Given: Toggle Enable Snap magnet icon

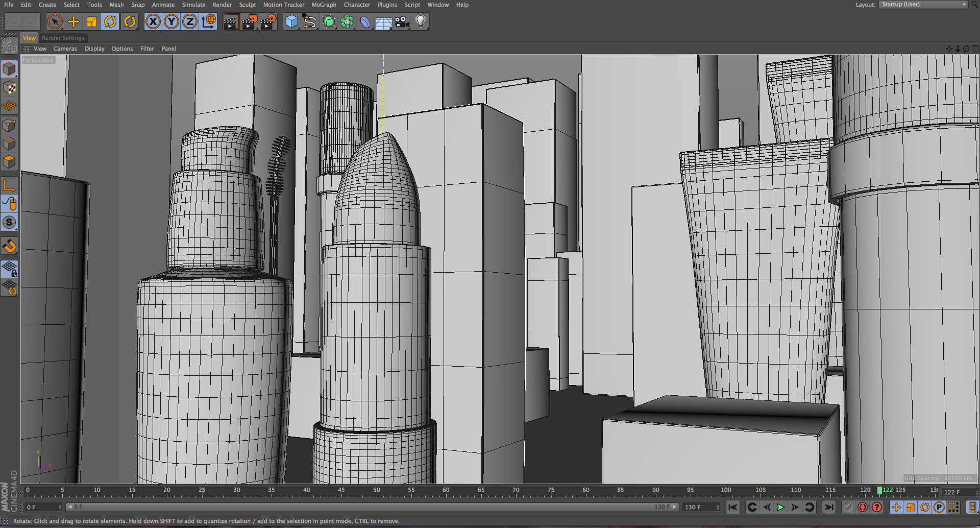Looking at the screenshot, I should (x=9, y=246).
